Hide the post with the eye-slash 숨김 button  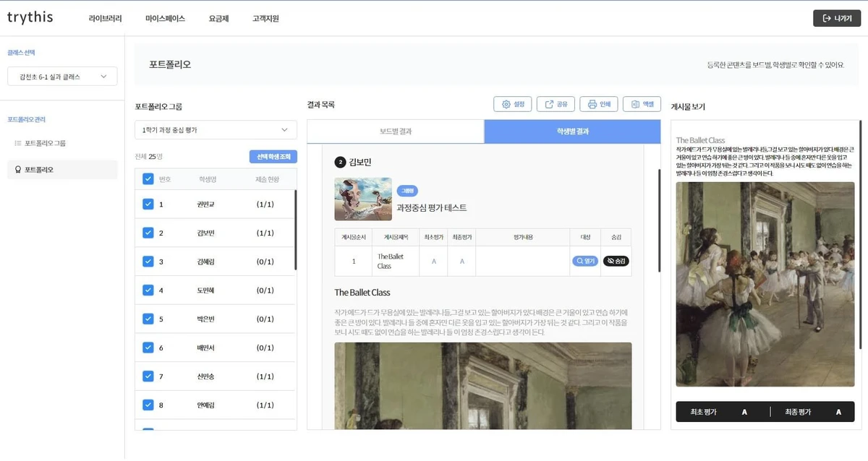pos(616,261)
